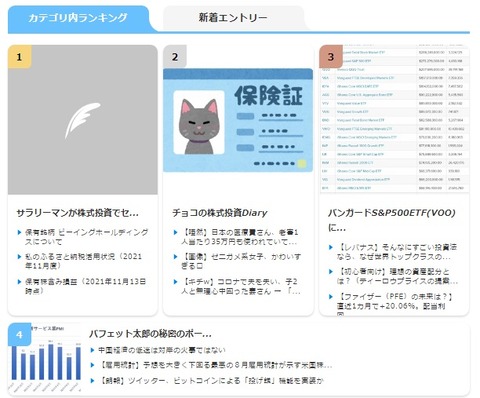This screenshot has height=398, width=480.
Task: Open the 新着エントリー tab
Action: 233,18
